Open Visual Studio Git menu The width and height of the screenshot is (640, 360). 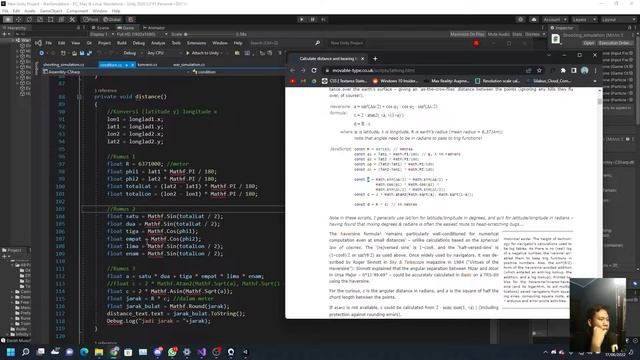coord(89,43)
